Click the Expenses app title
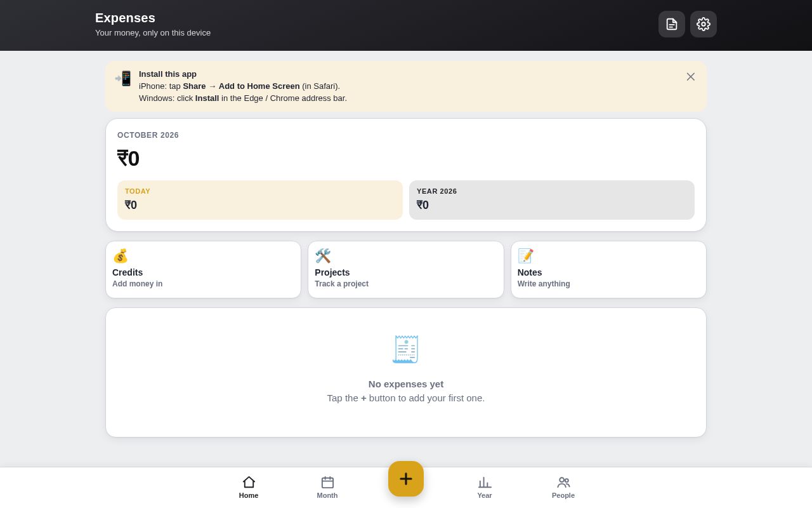Screen dimensions: 812x508 125,18
